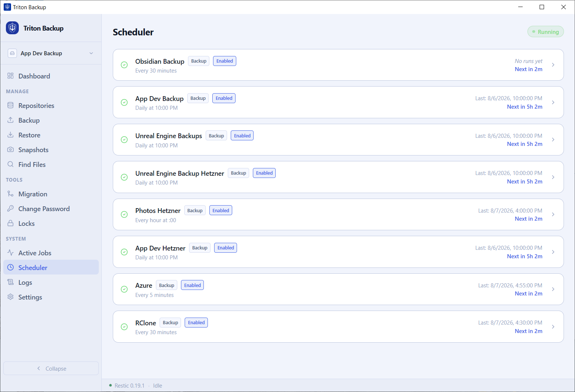
Task: Click the Settings gear icon
Action: (10, 297)
